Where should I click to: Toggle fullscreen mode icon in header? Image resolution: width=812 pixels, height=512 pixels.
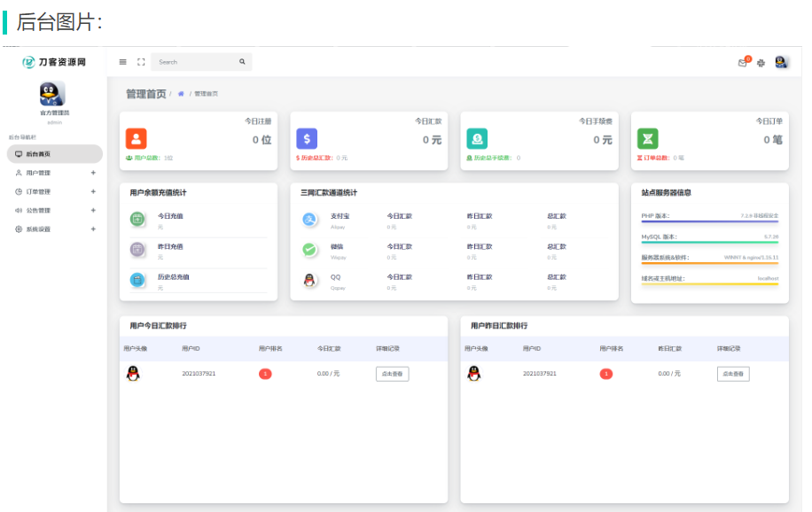(x=141, y=62)
